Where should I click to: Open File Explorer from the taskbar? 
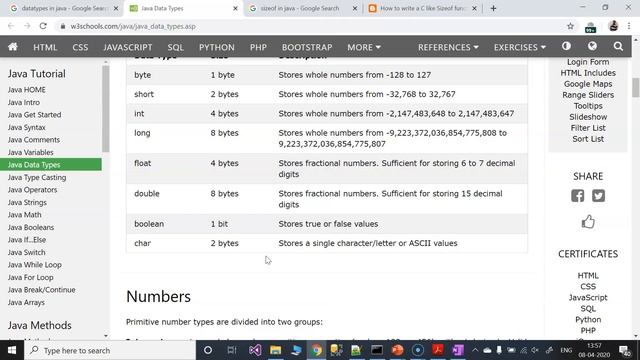click(276, 350)
